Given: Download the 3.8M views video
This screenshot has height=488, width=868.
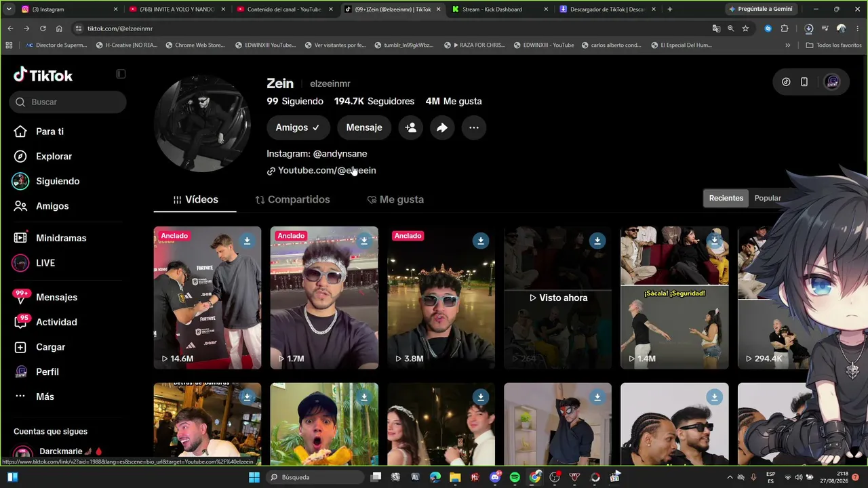Looking at the screenshot, I should (x=481, y=241).
